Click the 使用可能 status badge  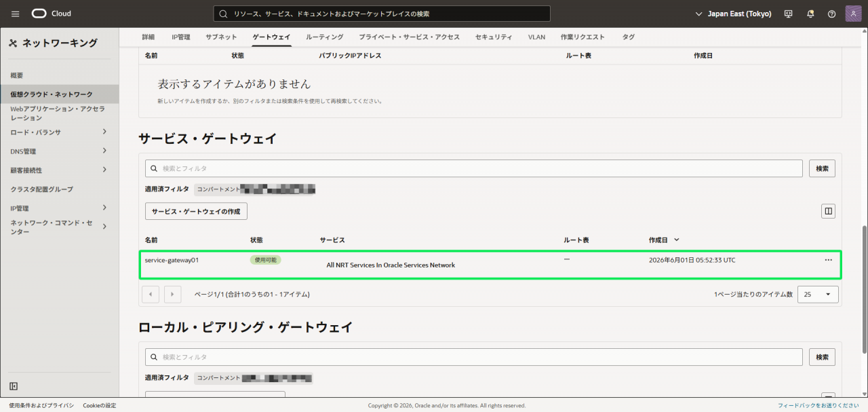point(265,260)
